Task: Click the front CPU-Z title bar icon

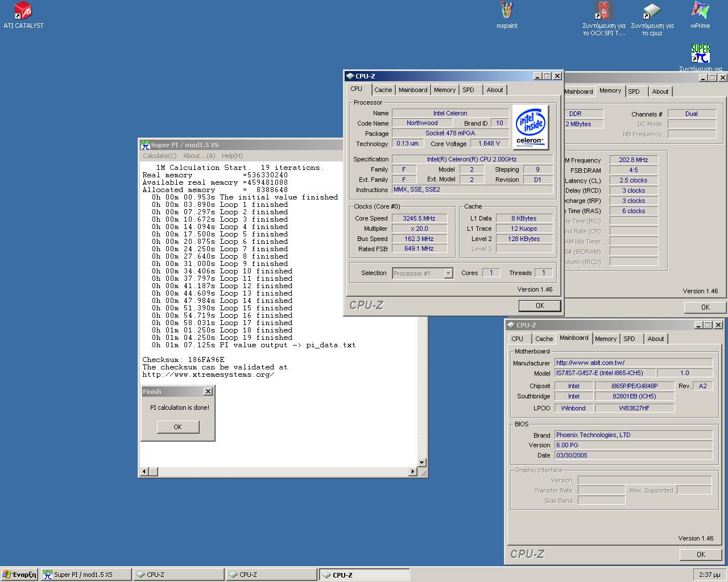Action: 350,76
